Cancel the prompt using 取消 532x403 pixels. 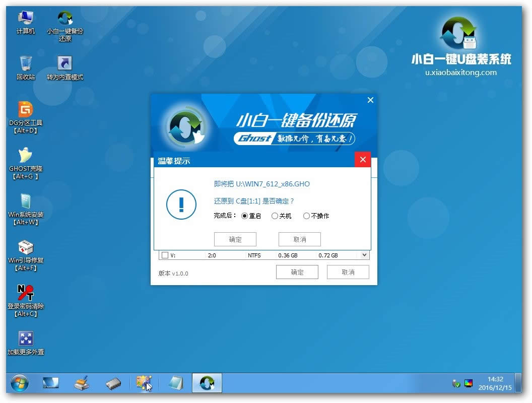pyautogui.click(x=299, y=239)
